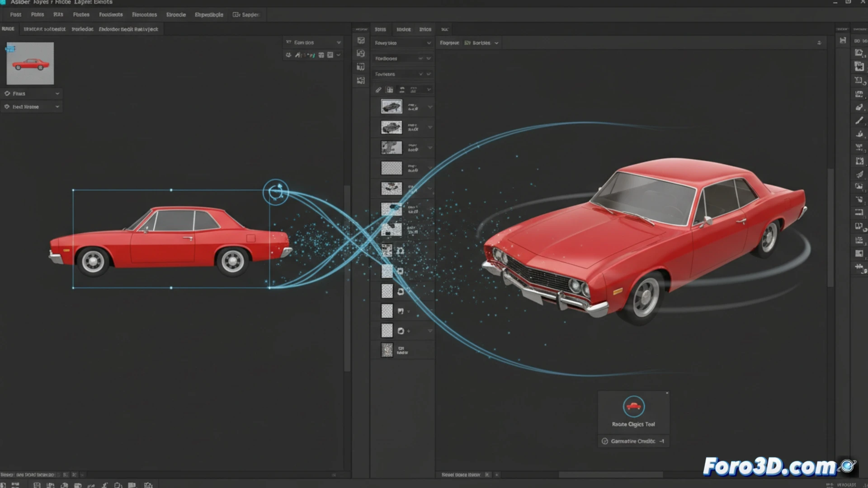Image resolution: width=868 pixels, height=488 pixels.
Task: Click the pencil icon in layers panel toolbar
Action: (378, 89)
